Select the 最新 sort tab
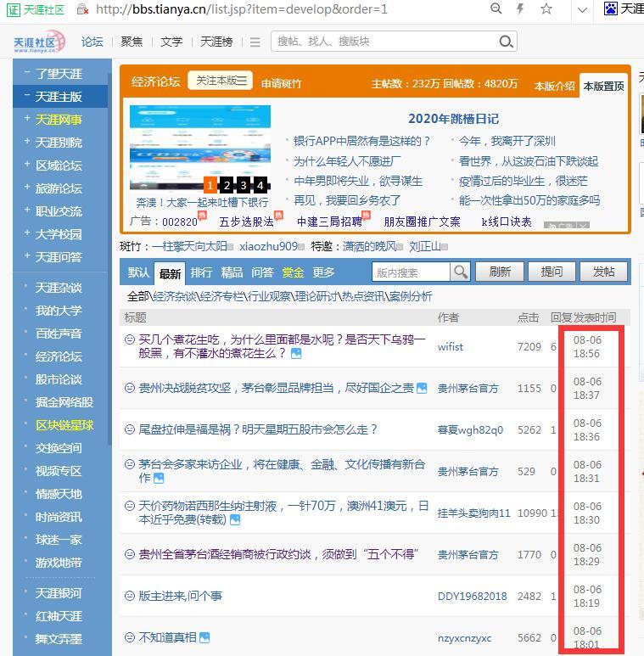Screen dimensions: 644x656 point(170,273)
